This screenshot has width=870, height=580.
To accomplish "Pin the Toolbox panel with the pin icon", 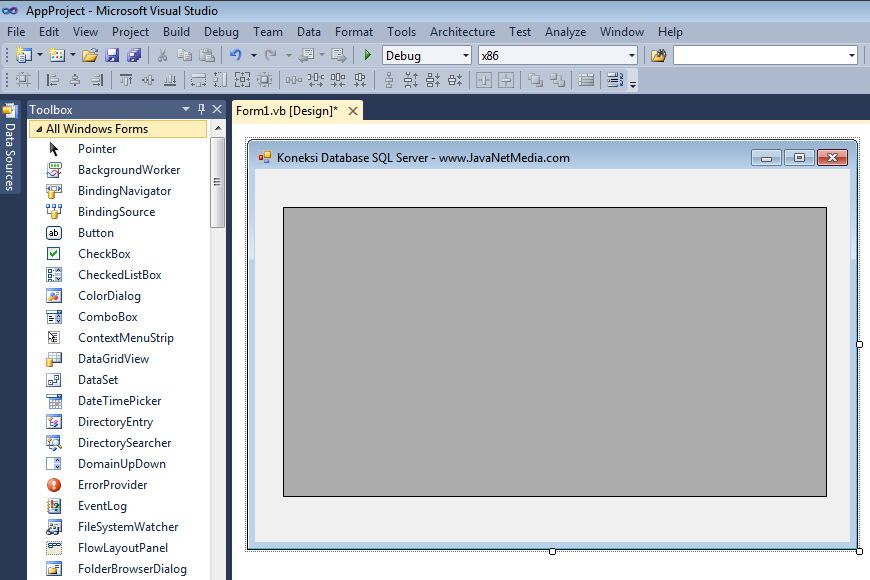I will coord(200,109).
